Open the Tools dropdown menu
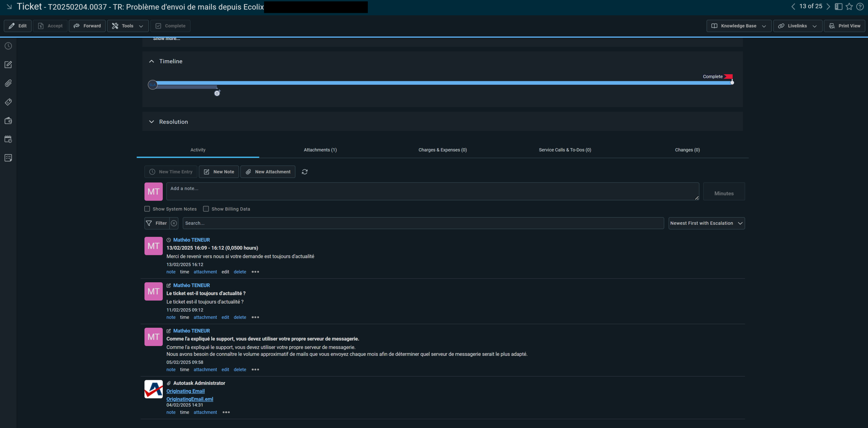 (x=128, y=26)
